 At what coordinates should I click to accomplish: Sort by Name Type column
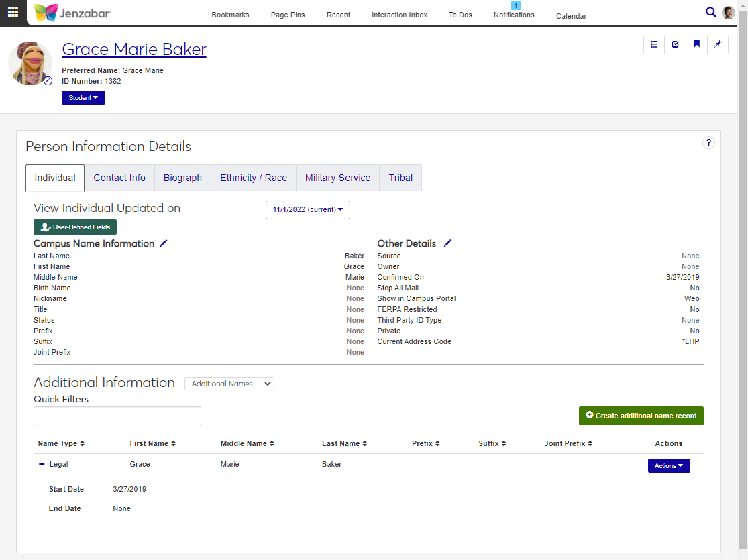[60, 443]
